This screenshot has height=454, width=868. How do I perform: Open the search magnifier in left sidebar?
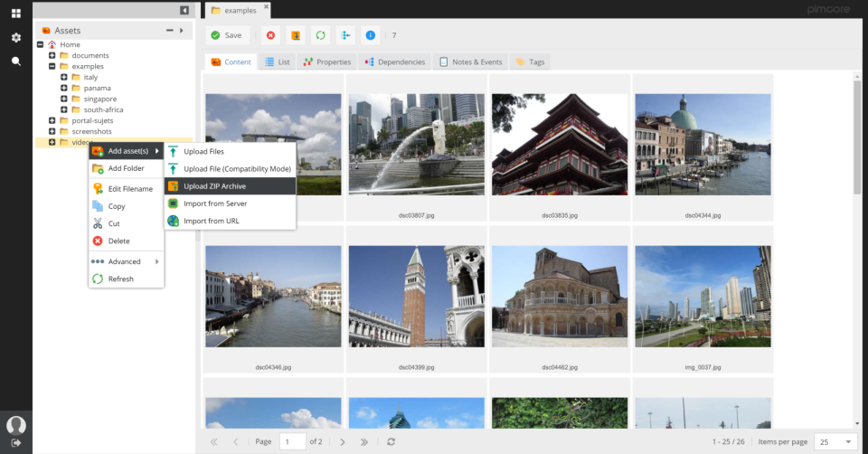click(15, 61)
